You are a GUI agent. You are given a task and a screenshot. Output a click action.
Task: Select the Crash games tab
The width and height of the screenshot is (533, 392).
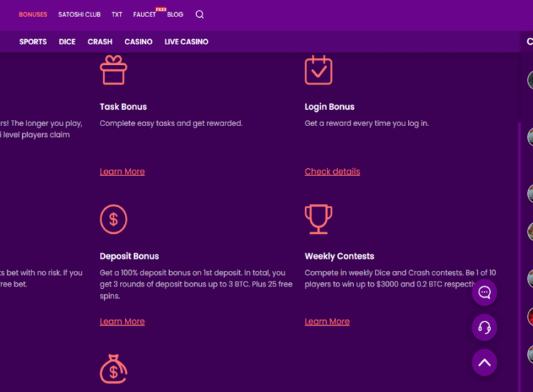coord(100,42)
